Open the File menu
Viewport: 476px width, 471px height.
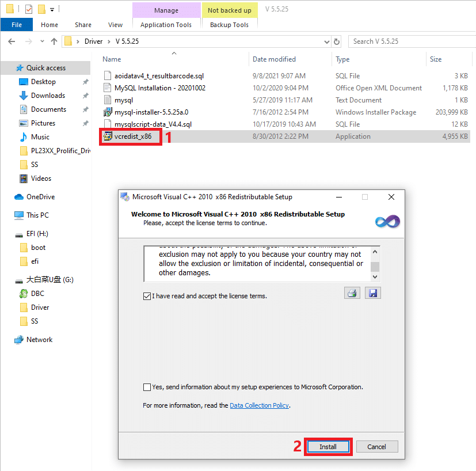17,25
